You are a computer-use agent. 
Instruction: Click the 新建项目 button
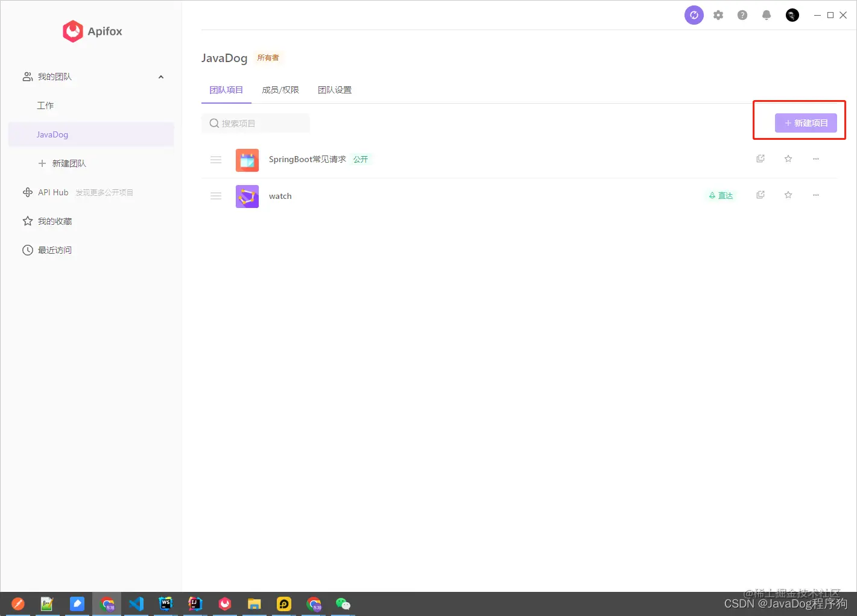click(x=806, y=123)
